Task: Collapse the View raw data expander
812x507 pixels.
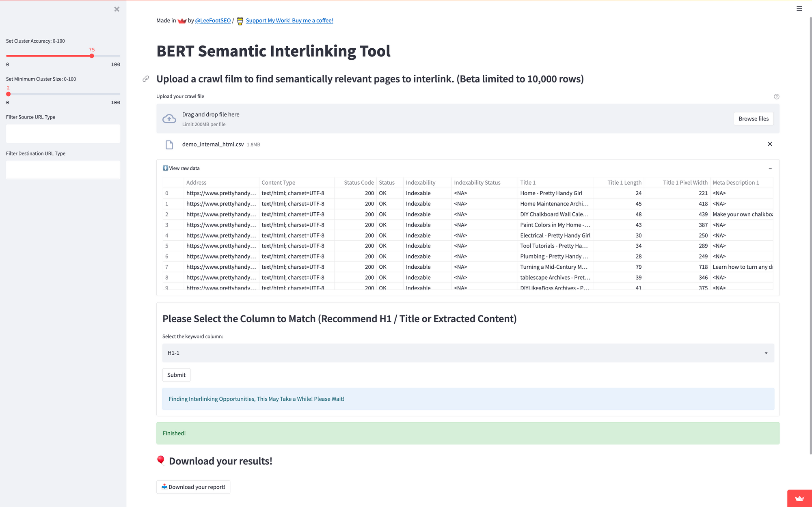Action: coord(770,168)
